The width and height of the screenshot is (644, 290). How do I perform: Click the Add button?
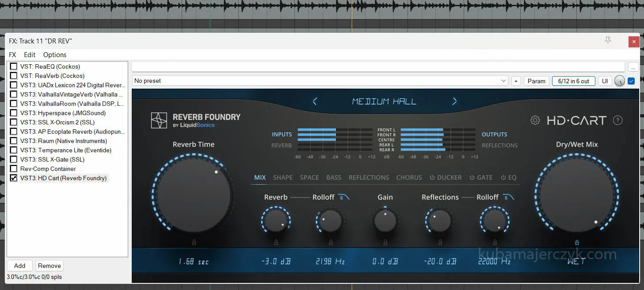coord(19,266)
